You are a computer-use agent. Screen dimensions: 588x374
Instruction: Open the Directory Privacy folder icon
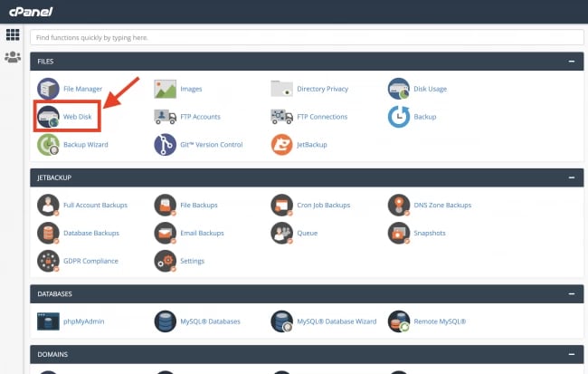[281, 89]
